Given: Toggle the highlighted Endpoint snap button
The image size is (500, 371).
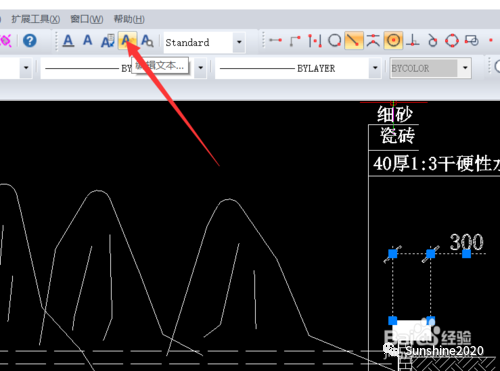Looking at the screenshot, I should point(354,41).
